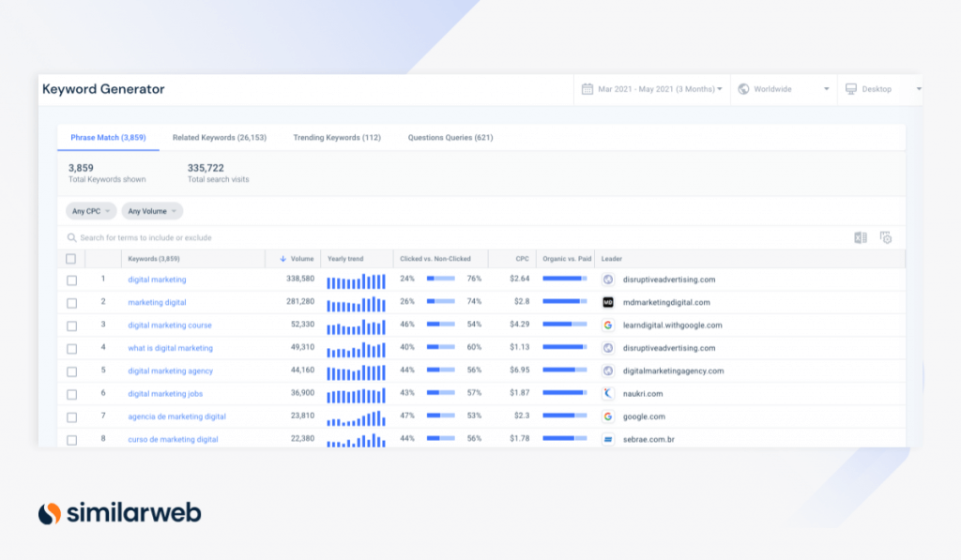Screen dimensions: 961x560
Task: Click the digitalmarketingagency.com favicon
Action: click(x=608, y=371)
